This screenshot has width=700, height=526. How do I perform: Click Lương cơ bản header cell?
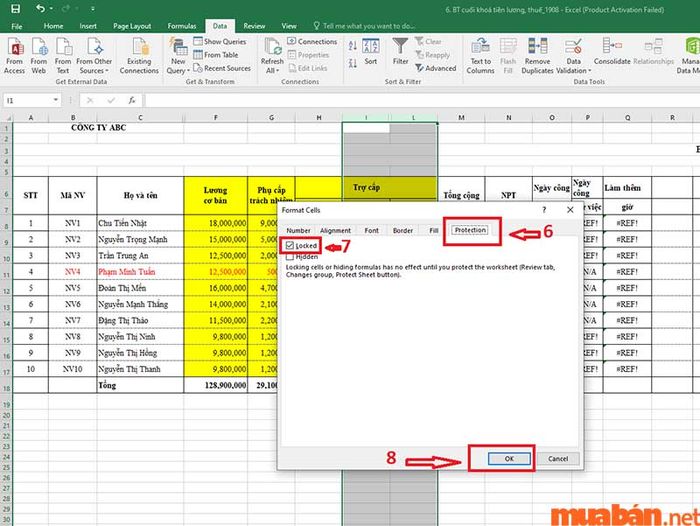coord(216,195)
